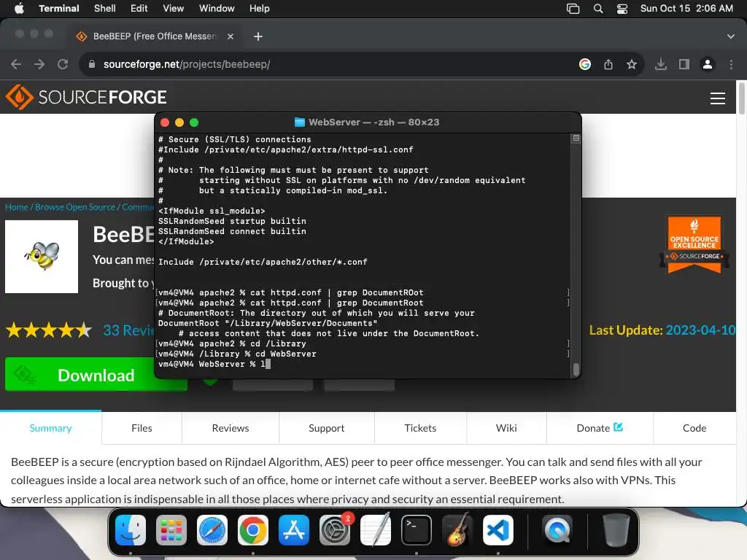Viewport: 747px width, 560px height.
Task: Open TextEdit from the Dock
Action: [x=376, y=530]
